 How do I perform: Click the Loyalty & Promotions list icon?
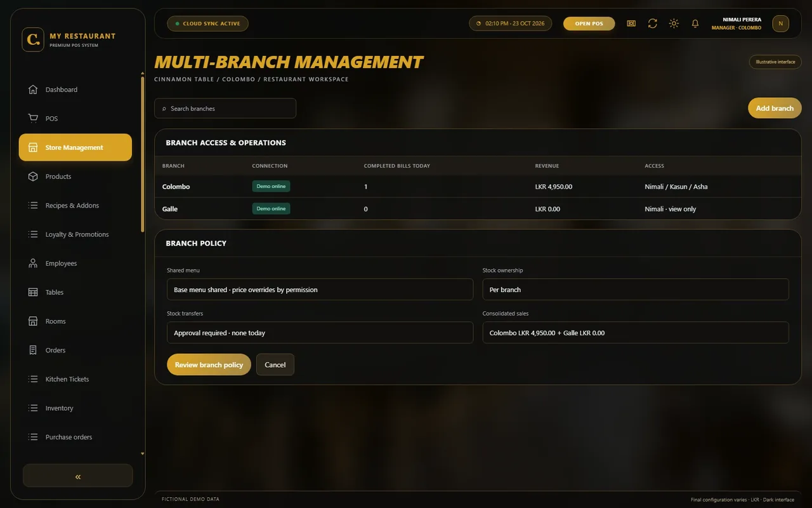33,234
